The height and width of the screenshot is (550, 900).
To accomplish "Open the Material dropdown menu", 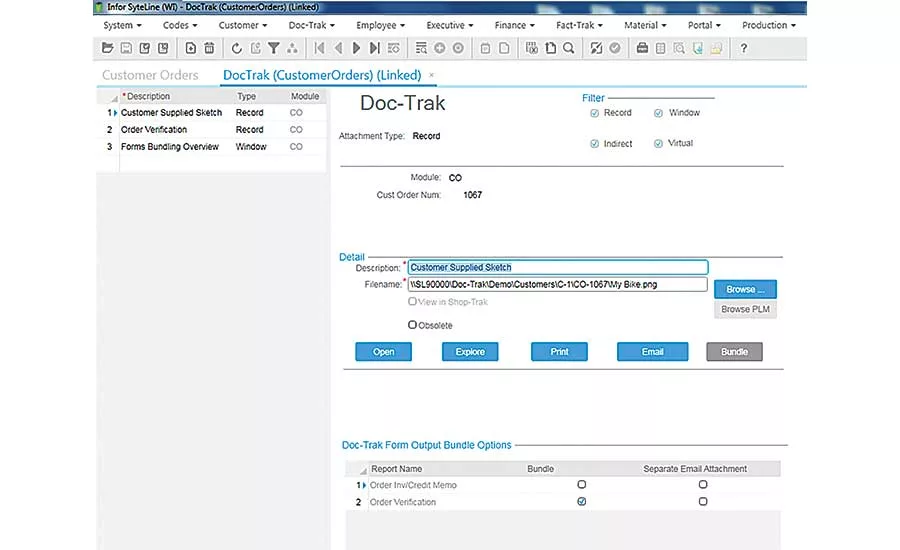I will [x=645, y=25].
